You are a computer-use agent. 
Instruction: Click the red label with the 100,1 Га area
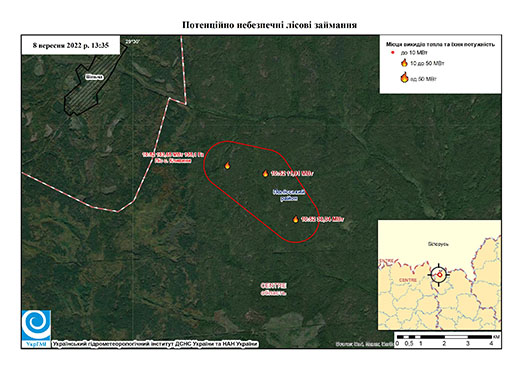pyautogui.click(x=173, y=157)
